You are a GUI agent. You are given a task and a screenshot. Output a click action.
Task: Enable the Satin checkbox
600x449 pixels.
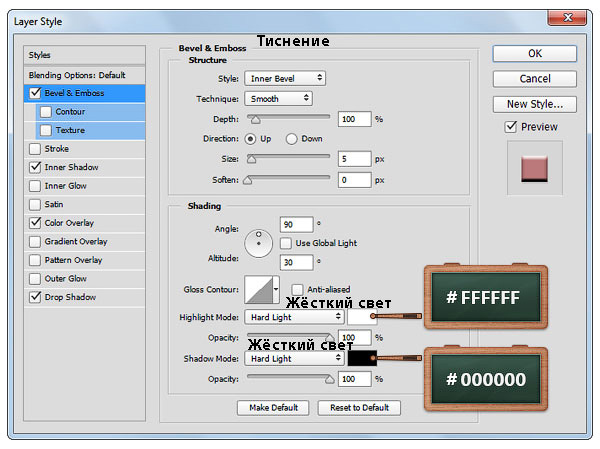click(x=35, y=204)
